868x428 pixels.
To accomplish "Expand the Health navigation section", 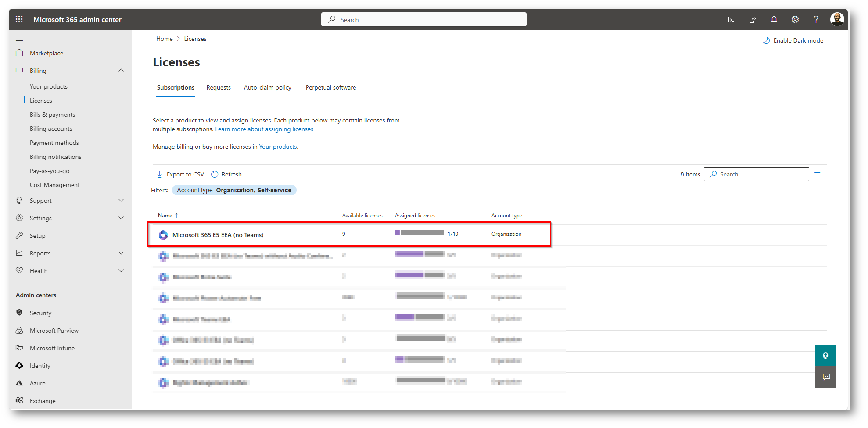I will tap(121, 271).
